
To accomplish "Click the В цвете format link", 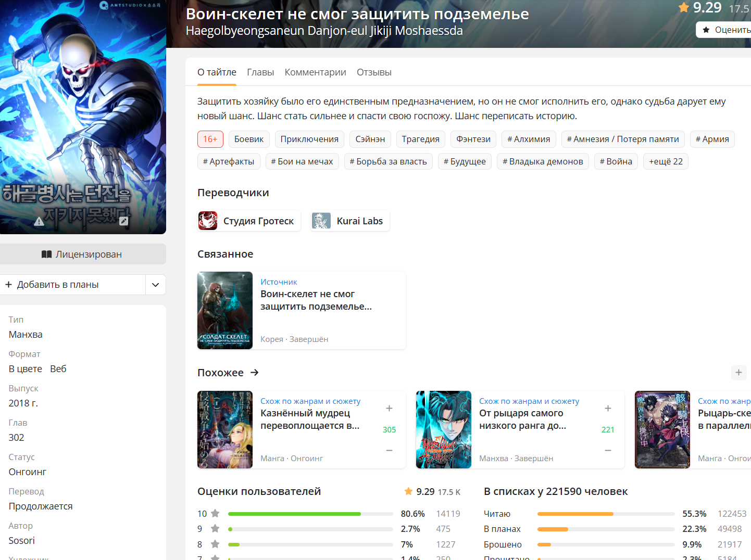I will pos(26,369).
